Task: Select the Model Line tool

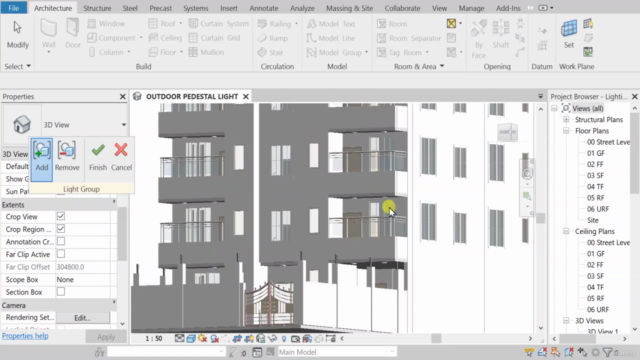Action: pyautogui.click(x=331, y=38)
